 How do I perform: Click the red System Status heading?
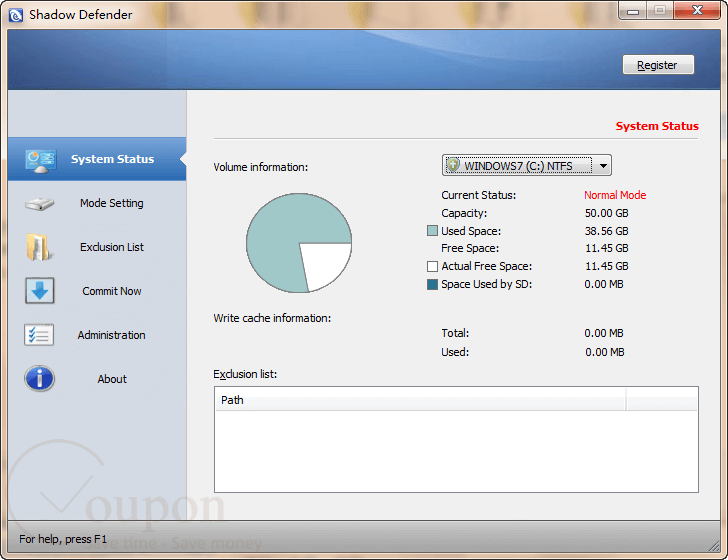click(657, 126)
